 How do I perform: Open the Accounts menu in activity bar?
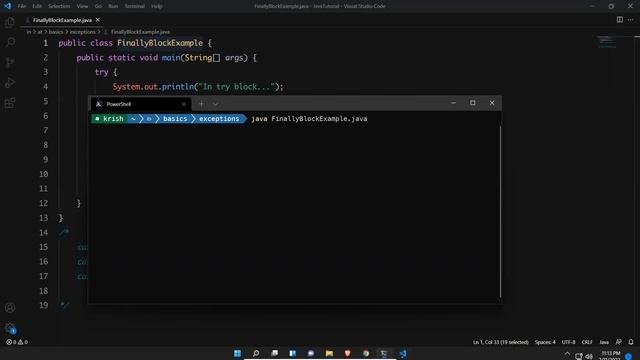pos(10,308)
